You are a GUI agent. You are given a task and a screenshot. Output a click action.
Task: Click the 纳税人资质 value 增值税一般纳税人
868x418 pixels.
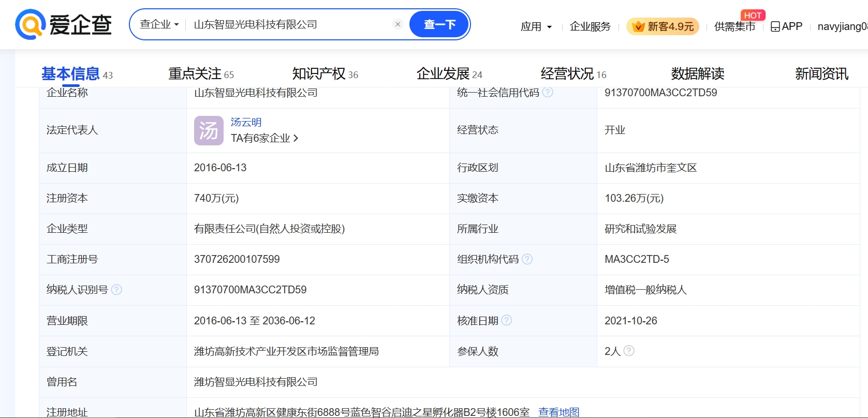click(645, 290)
